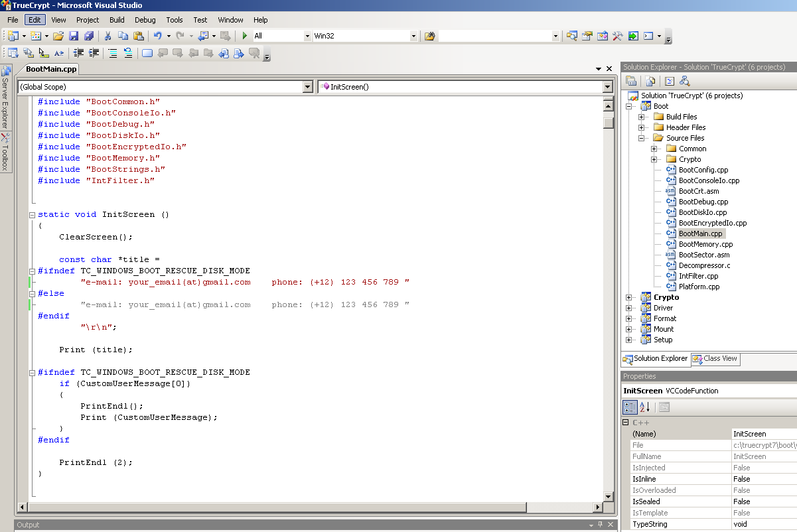Click the Undo arrow icon
Viewport: 797px width, 532px height.
point(158,36)
